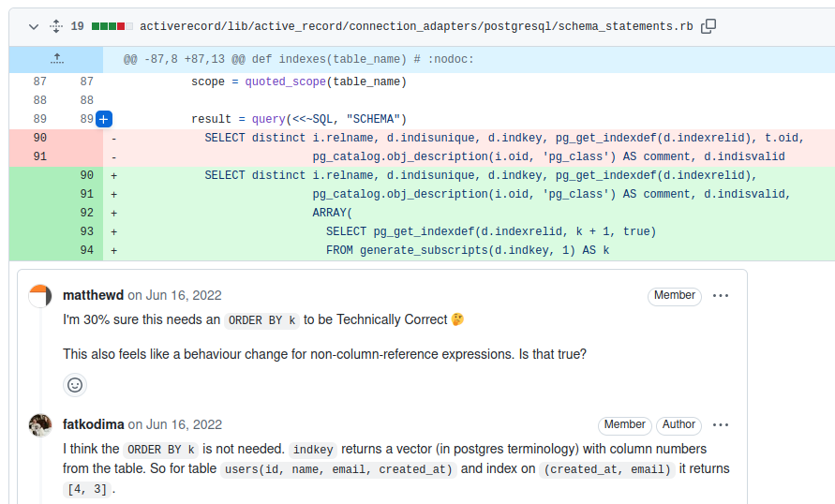Click the 'users(id, name, email, created_at)' code
This screenshot has width=835, height=504.
pyautogui.click(x=338, y=469)
